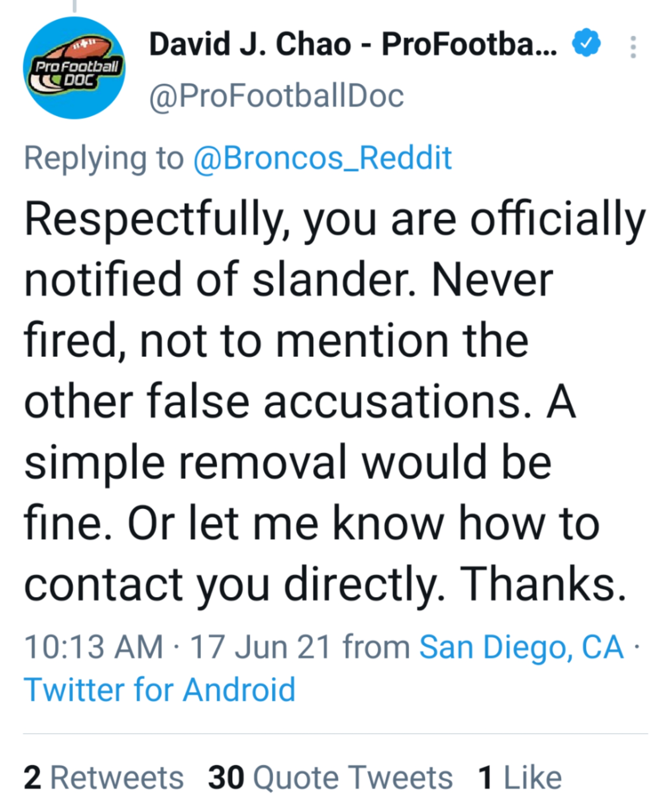Viewport: 671px width, 812px height.
Task: Click the thread connector line above the avatar
Action: click(x=74, y=6)
